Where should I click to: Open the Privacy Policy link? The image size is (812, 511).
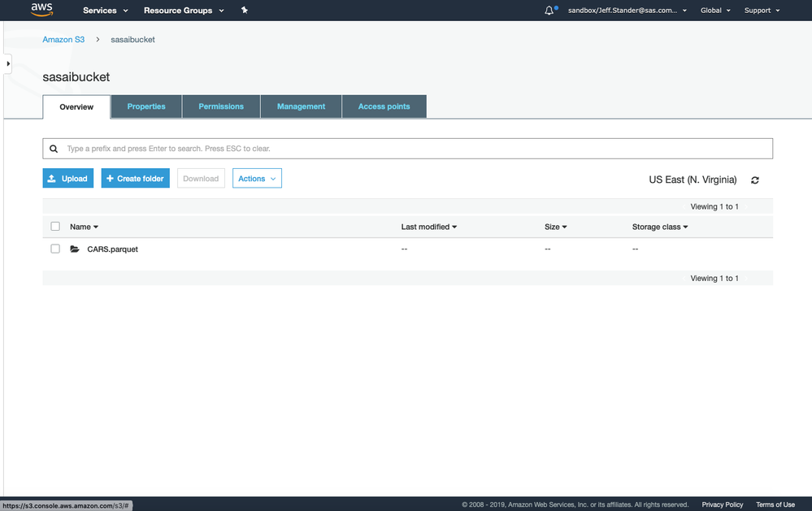(x=723, y=505)
